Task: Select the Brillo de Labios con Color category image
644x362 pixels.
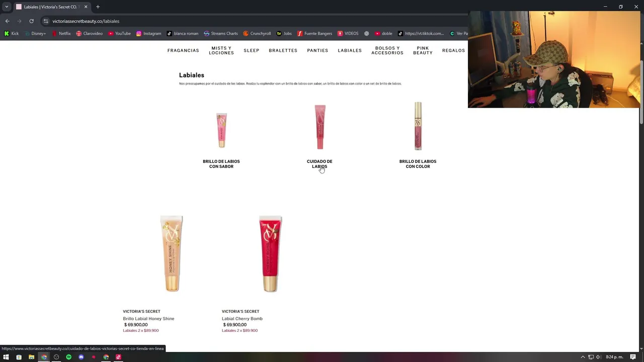Action: tap(418, 126)
